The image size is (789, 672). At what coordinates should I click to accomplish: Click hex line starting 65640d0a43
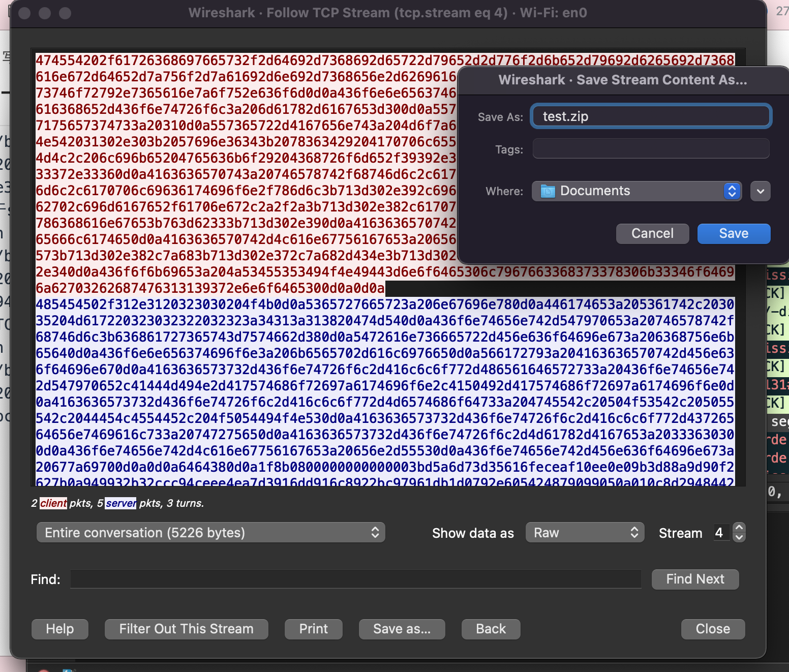(385, 353)
